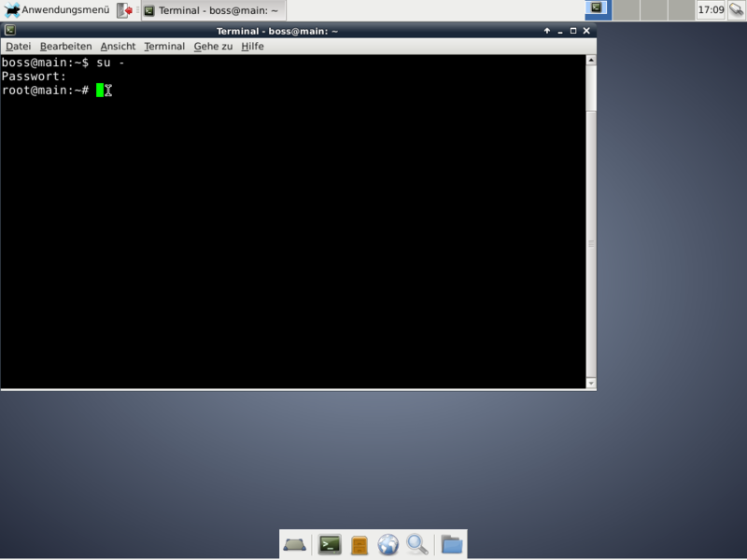Click the terminal window icon in title bar

tap(9, 31)
